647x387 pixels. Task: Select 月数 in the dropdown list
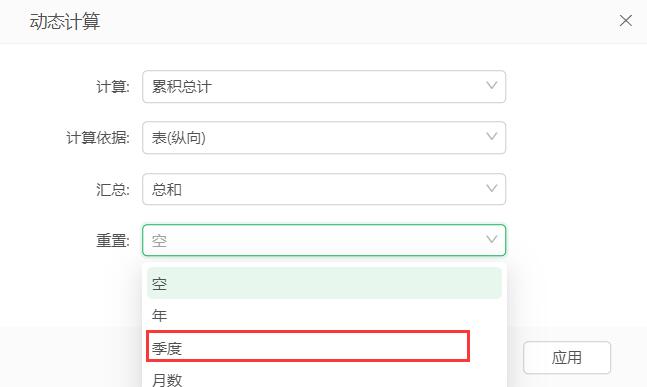point(324,378)
